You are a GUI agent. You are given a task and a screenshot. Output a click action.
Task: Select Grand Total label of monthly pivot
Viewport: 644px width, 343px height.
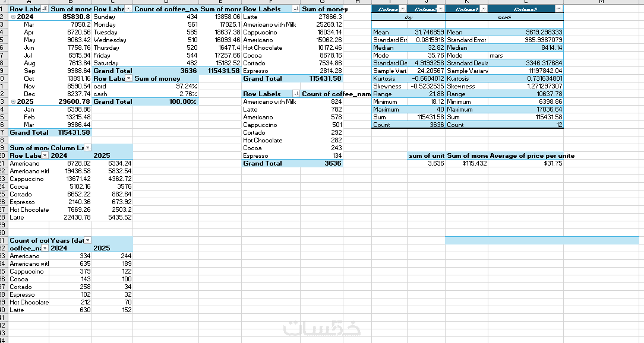coord(29,132)
